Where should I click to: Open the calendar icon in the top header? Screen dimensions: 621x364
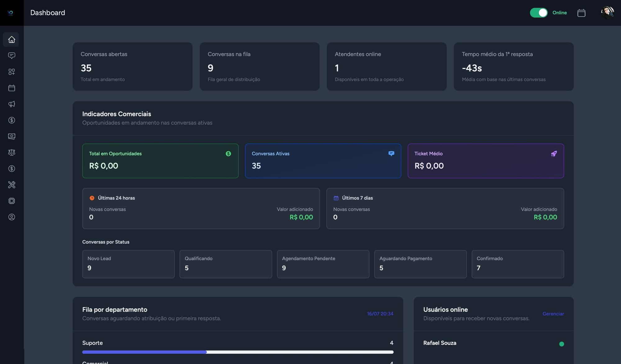581,13
